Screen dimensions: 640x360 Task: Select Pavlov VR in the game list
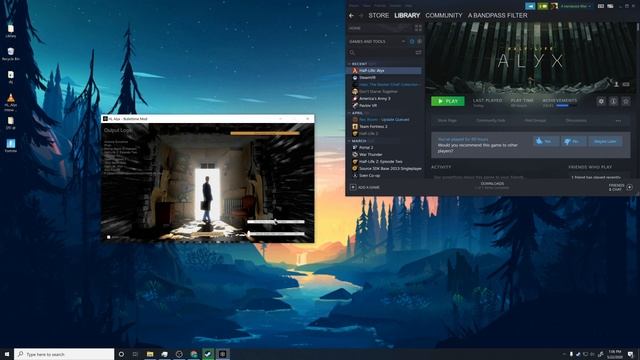tap(384, 105)
